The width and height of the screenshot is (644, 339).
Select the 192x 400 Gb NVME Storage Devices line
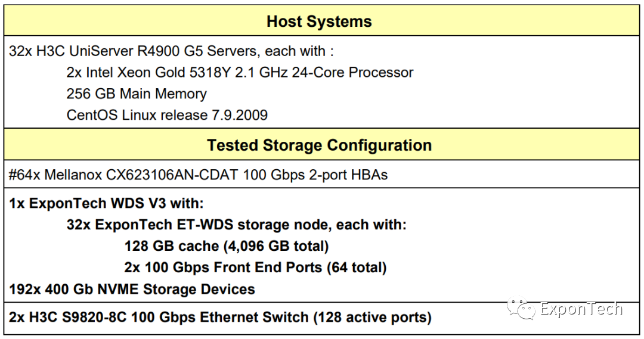point(132,290)
